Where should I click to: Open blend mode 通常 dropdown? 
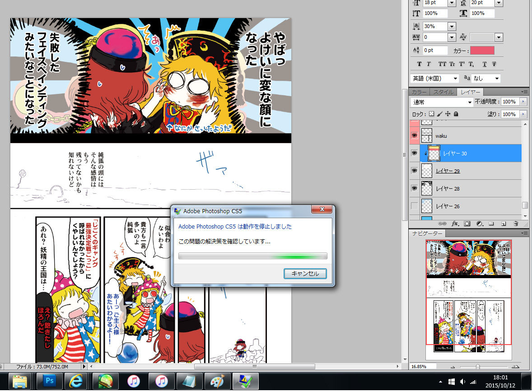tap(442, 102)
